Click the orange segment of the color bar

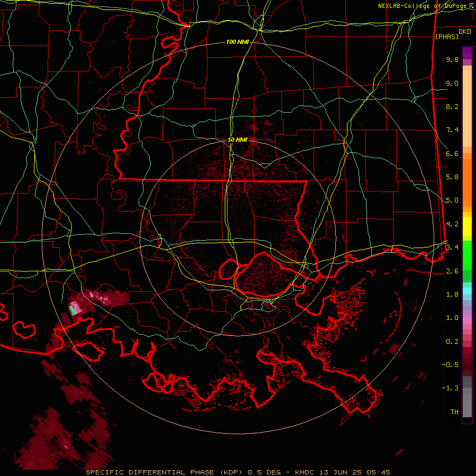[467, 179]
